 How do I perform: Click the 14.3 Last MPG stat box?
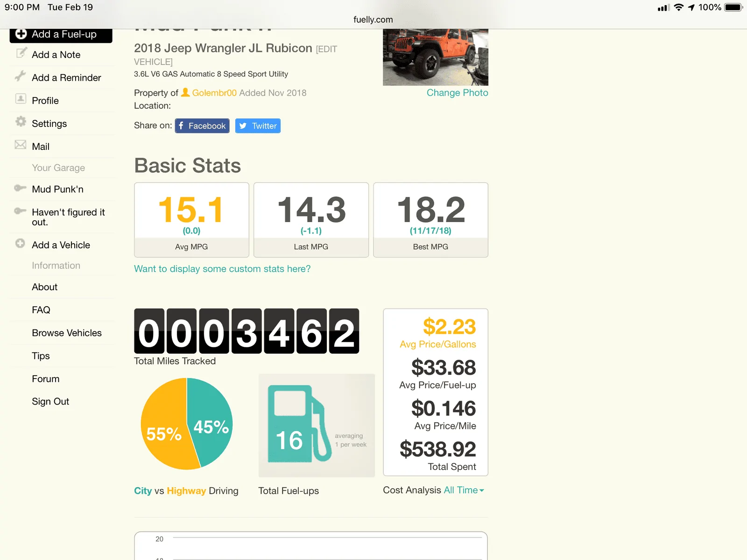311,220
